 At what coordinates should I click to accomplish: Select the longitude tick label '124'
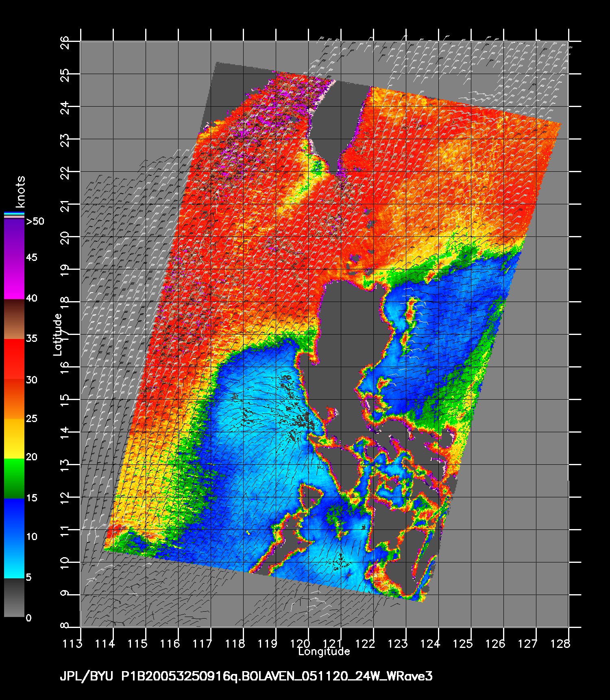tap(430, 644)
